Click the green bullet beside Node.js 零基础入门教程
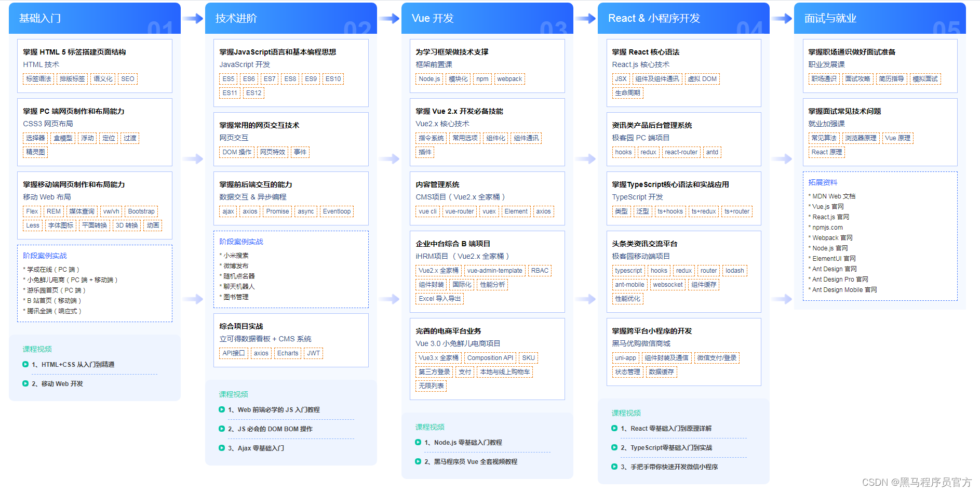The height and width of the screenshot is (492, 980). [x=418, y=442]
